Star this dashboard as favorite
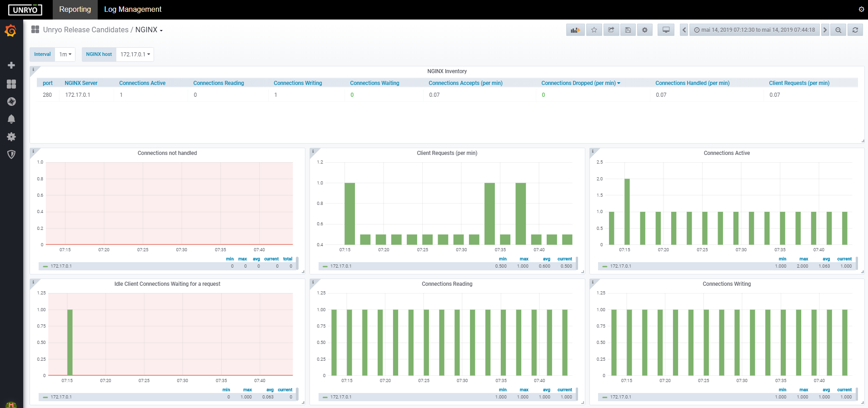 (594, 30)
